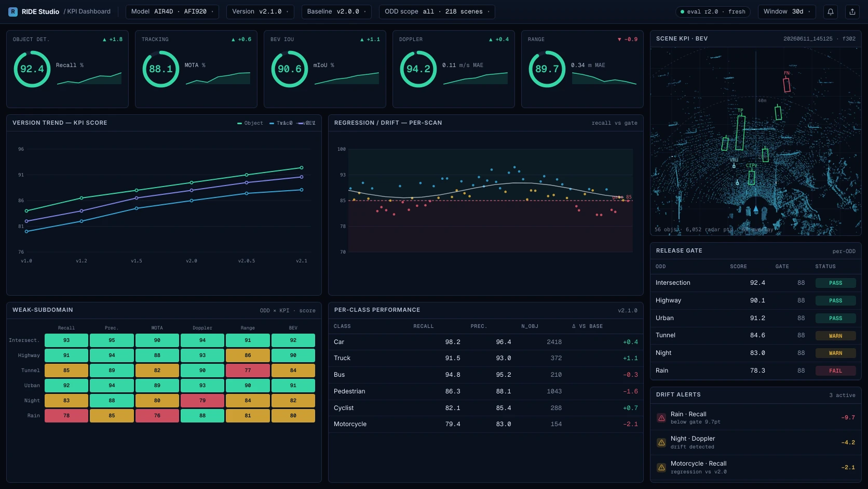Open the Baseline v2.0.0 dropdown
The height and width of the screenshot is (489, 868).
point(336,11)
